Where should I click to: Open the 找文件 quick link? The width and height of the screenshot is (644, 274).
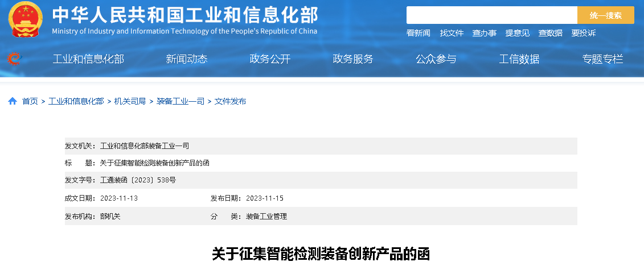coord(452,33)
